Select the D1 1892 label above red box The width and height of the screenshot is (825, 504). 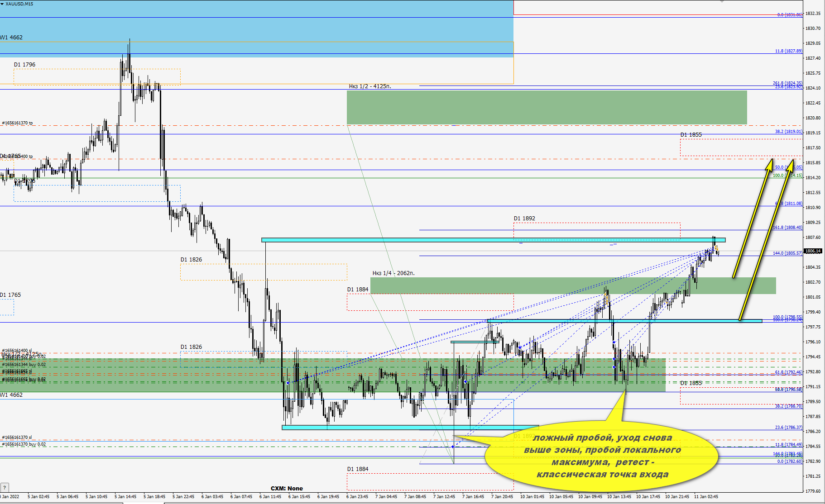click(x=524, y=219)
